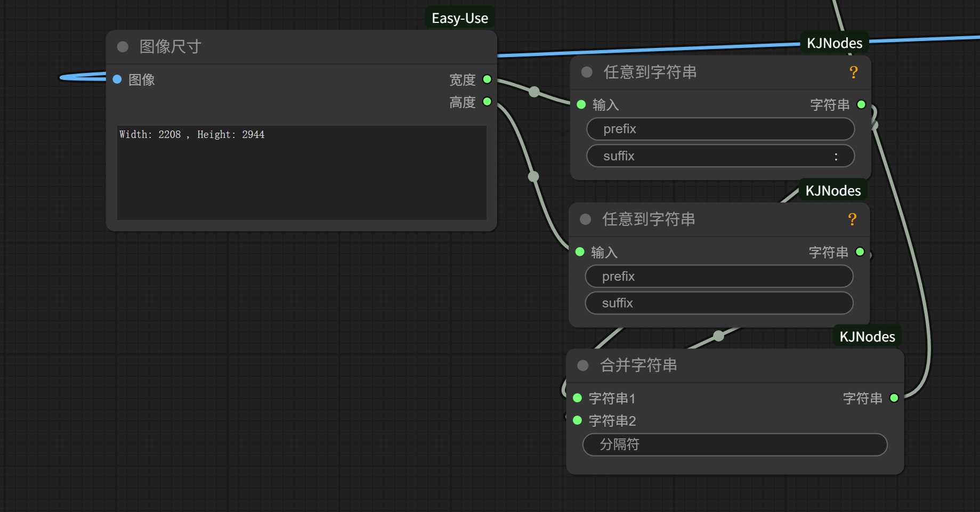Collapse the 合并字符串 node using its title dot

[583, 365]
